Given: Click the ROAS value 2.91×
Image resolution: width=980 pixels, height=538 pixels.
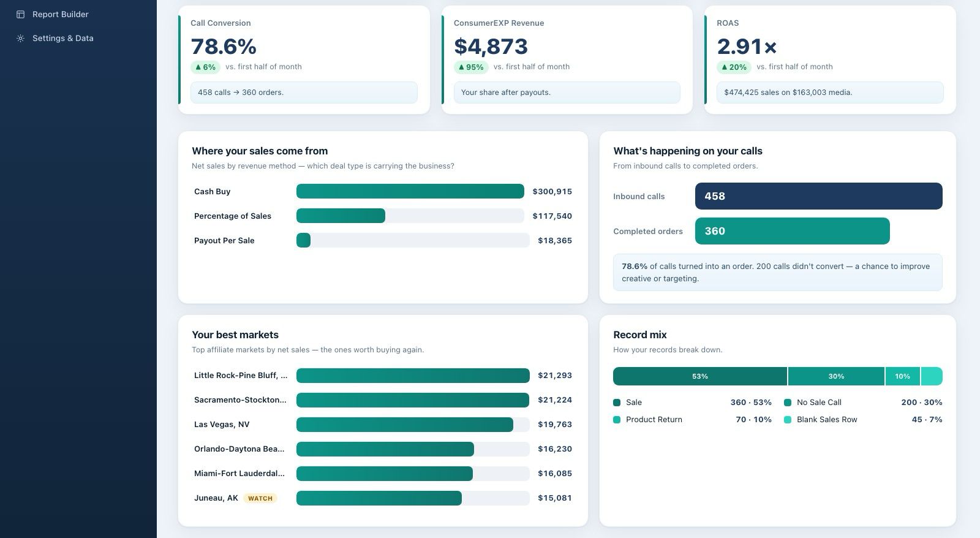Looking at the screenshot, I should point(747,46).
